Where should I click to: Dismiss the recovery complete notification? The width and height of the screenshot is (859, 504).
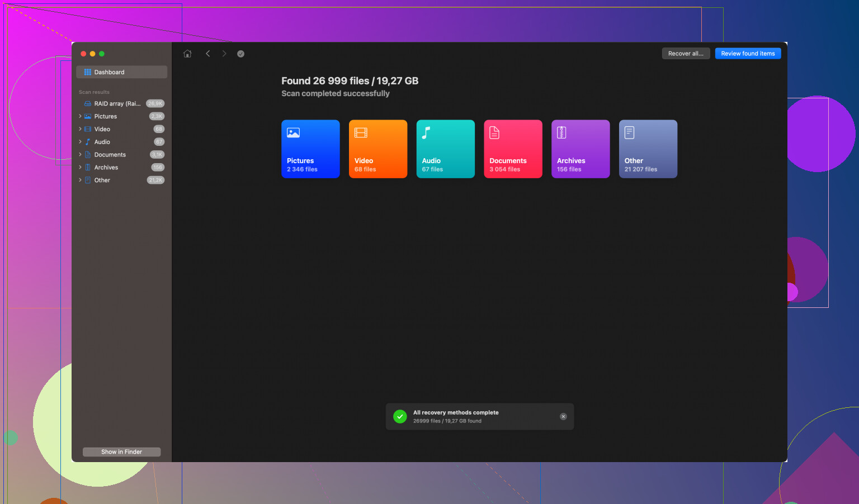point(563,416)
